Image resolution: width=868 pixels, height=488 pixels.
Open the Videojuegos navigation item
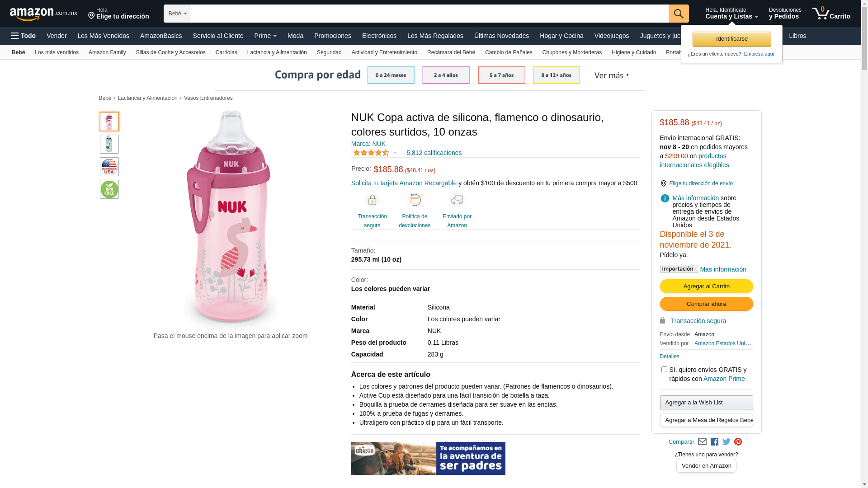[x=611, y=36]
